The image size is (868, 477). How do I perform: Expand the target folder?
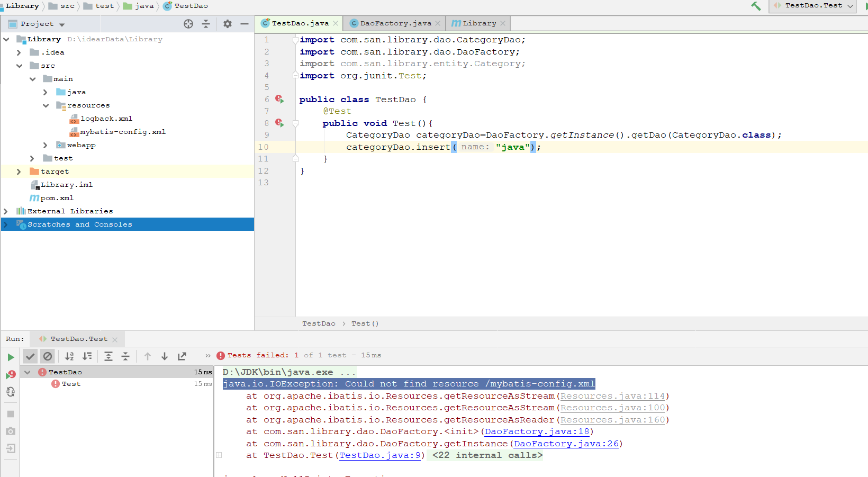coord(19,172)
